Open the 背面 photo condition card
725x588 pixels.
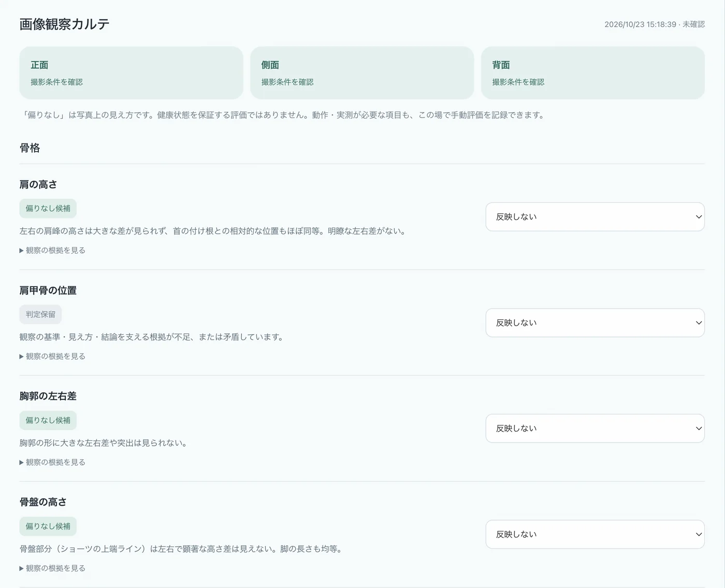(x=593, y=73)
